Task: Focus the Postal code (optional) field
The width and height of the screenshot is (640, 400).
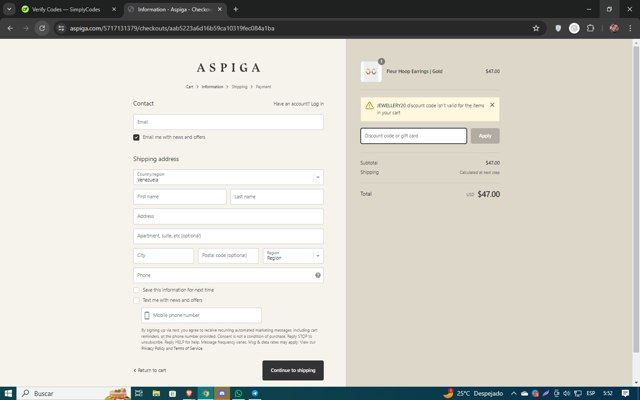Action: click(x=228, y=256)
